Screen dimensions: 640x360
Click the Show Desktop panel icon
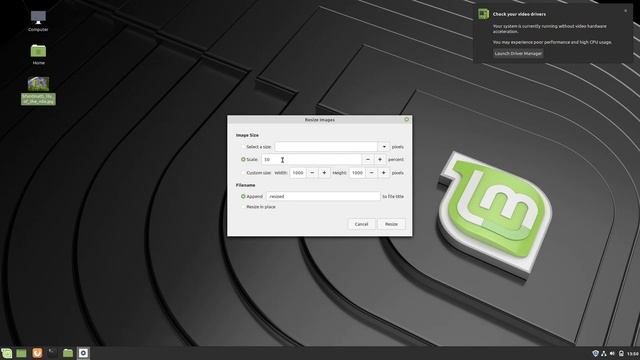[21, 353]
